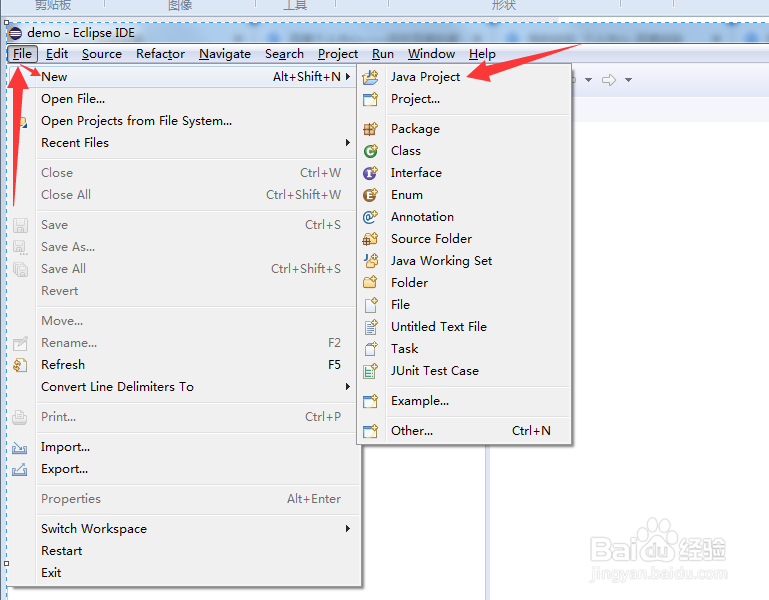Click the Package icon in submenu
The image size is (769, 600).
370,129
